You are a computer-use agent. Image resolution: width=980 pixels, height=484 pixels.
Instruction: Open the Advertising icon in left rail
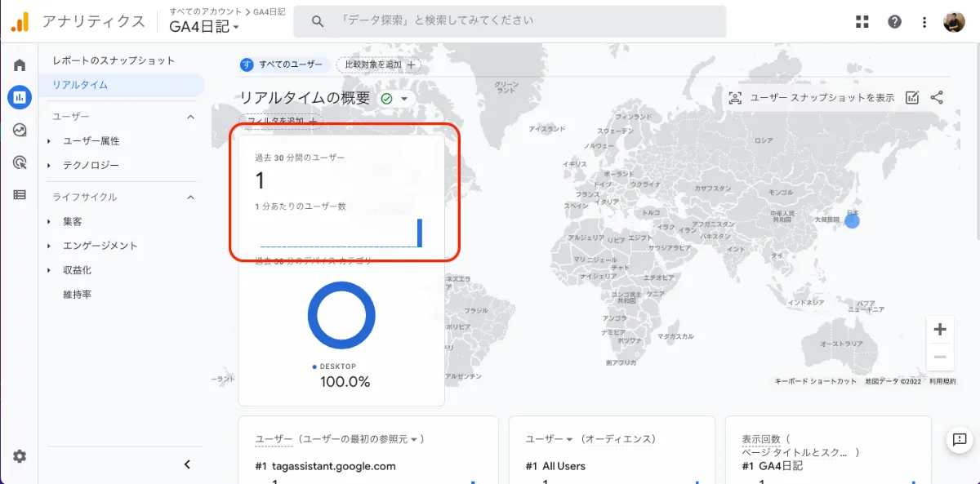coord(20,162)
